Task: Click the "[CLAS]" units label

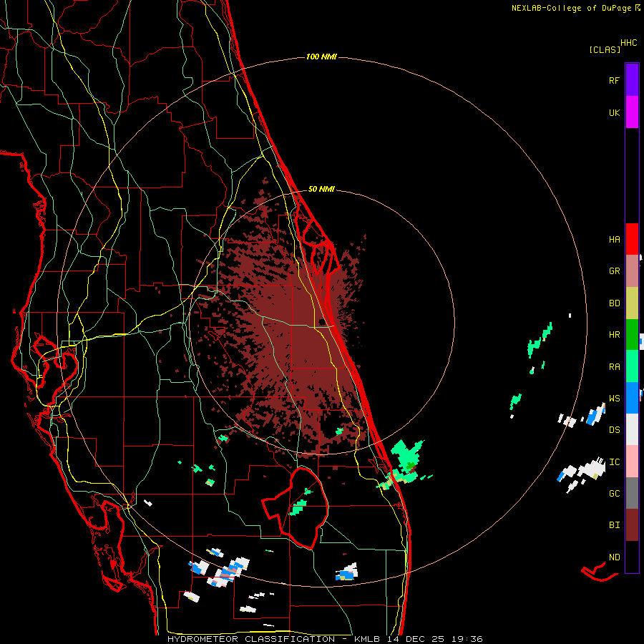Action: (x=605, y=50)
